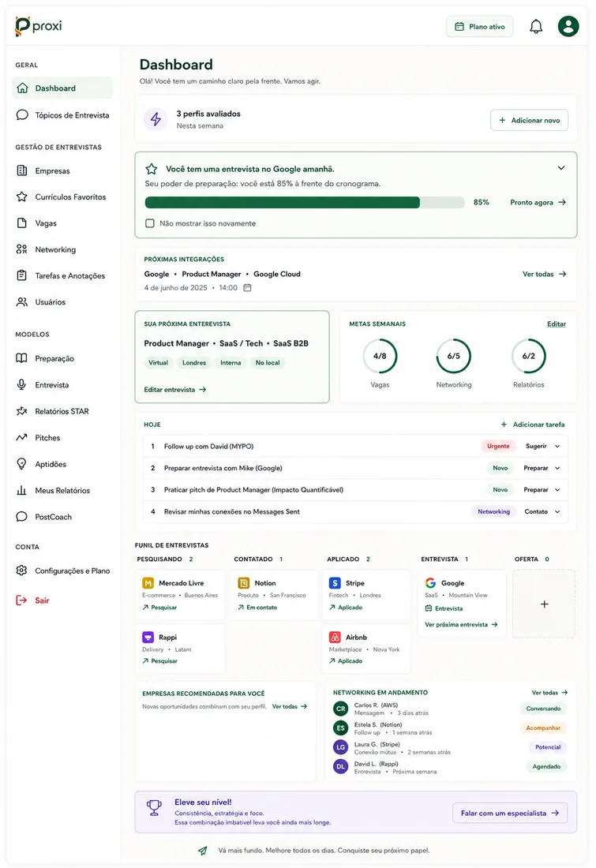Viewport: 596px width, 868px height.
Task: Open Dashboard in the sidebar
Action: coord(62,88)
